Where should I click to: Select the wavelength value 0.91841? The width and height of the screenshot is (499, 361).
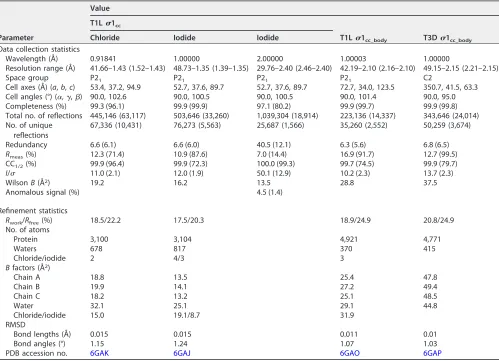(x=103, y=59)
